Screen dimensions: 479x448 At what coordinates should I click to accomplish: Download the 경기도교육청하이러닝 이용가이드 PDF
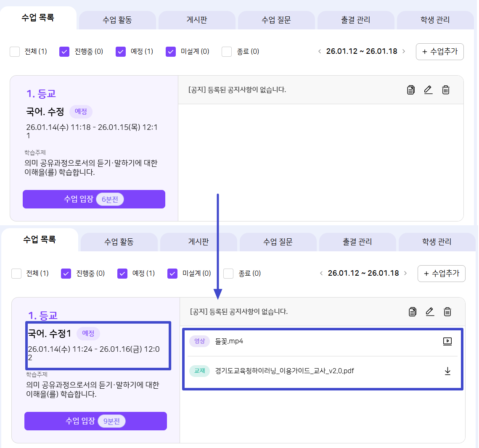(x=447, y=371)
